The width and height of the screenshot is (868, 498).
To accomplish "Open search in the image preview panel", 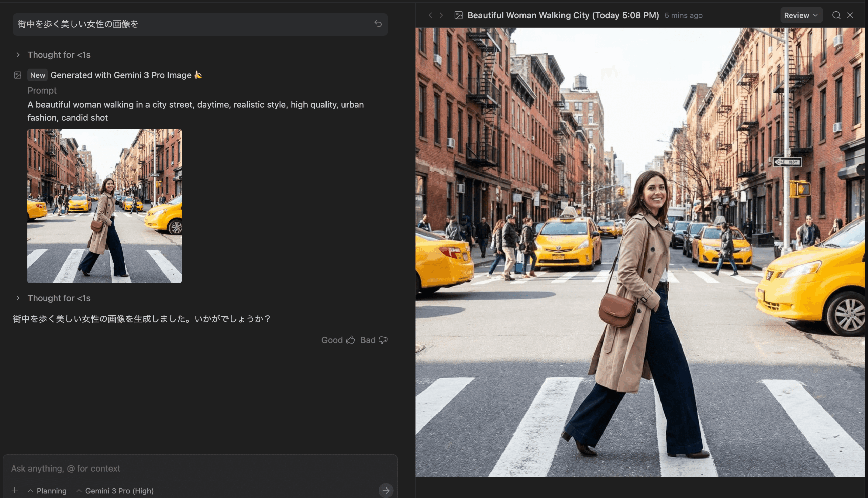I will 836,15.
